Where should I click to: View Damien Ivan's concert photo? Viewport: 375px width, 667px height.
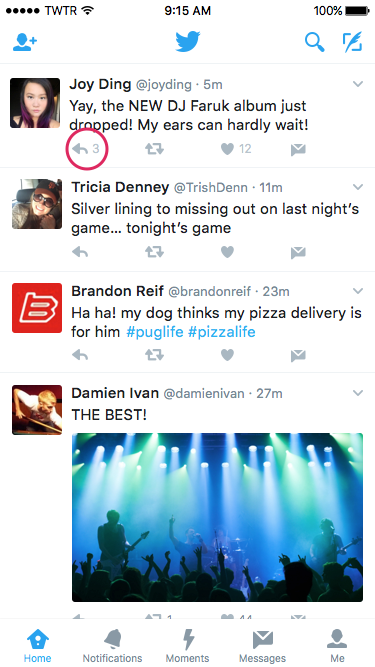[217, 517]
